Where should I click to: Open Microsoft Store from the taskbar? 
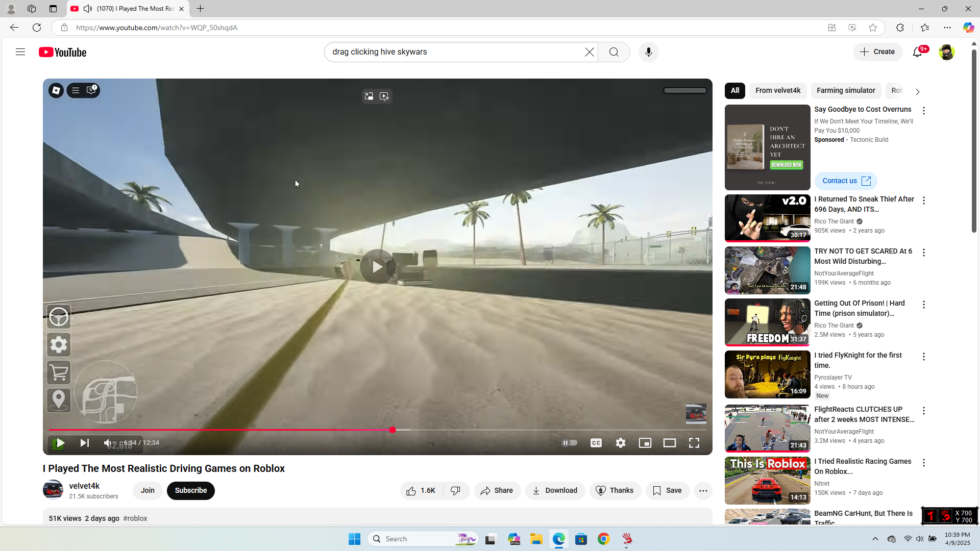581,539
